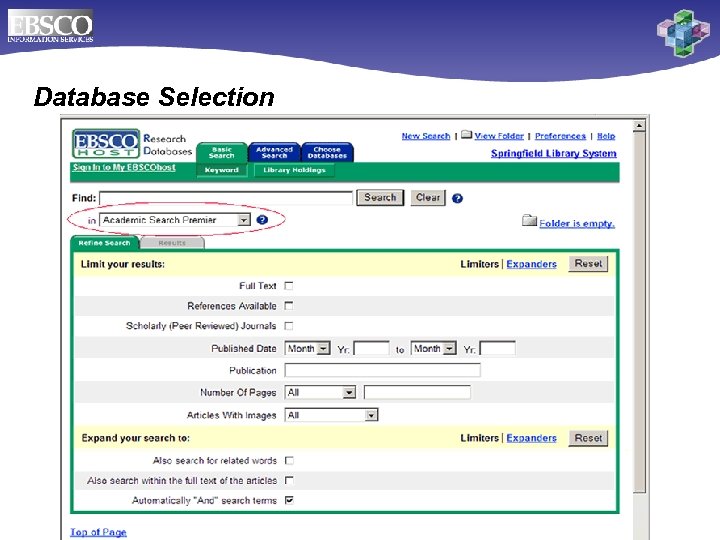Click the vertical scrollbar thumb
The height and width of the screenshot is (540, 720).
pos(639,313)
